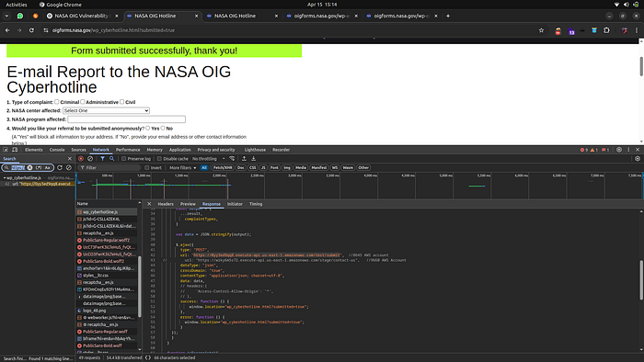This screenshot has height=362, width=644.
Task: Open DevTools settings gear
Action: [619, 150]
